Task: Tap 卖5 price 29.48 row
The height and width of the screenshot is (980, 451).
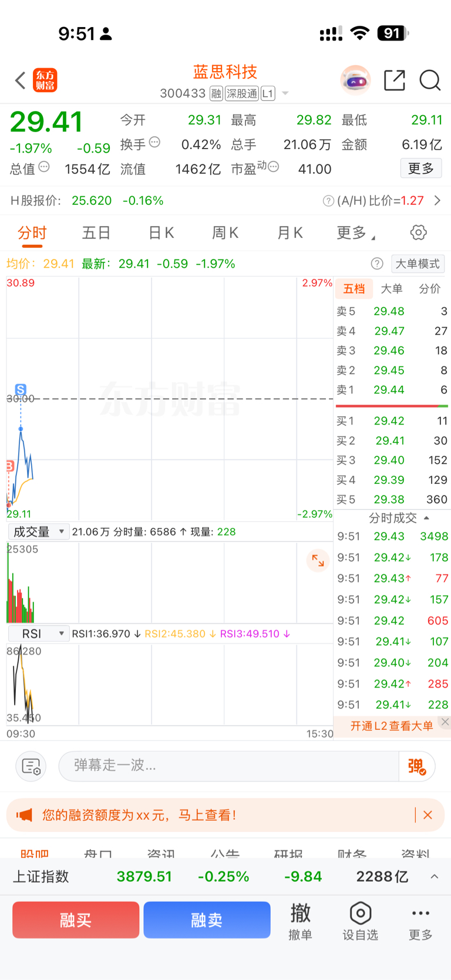Action: 392,311
